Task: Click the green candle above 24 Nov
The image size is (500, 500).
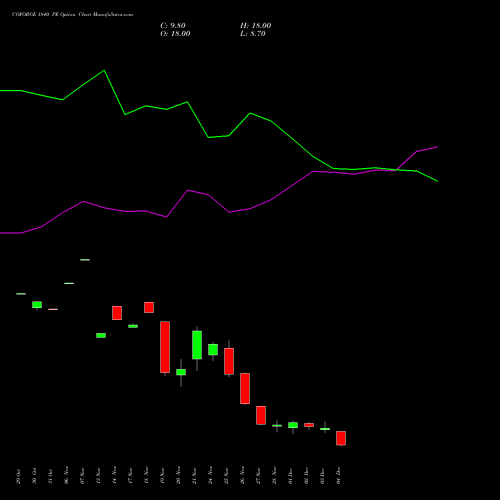Action: 213,350
